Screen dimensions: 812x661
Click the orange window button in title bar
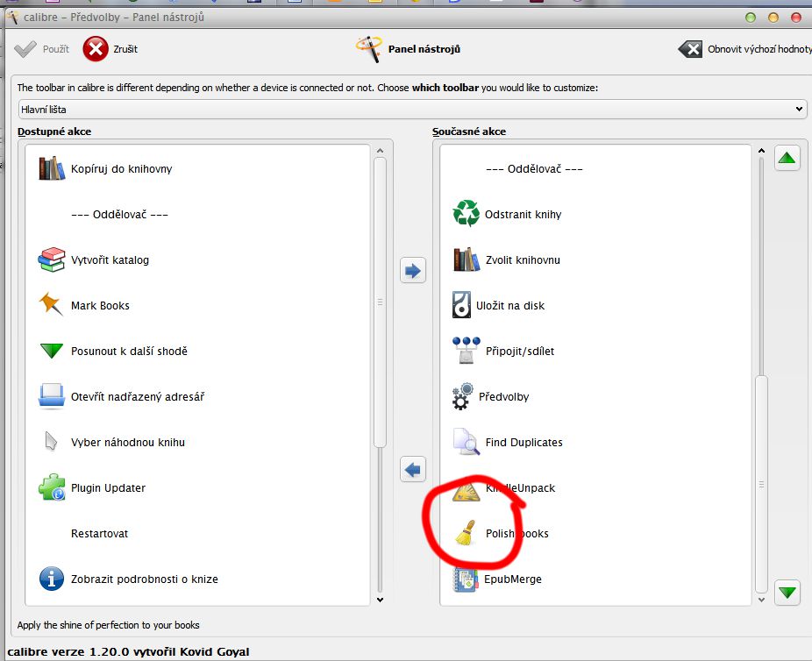tap(773, 18)
